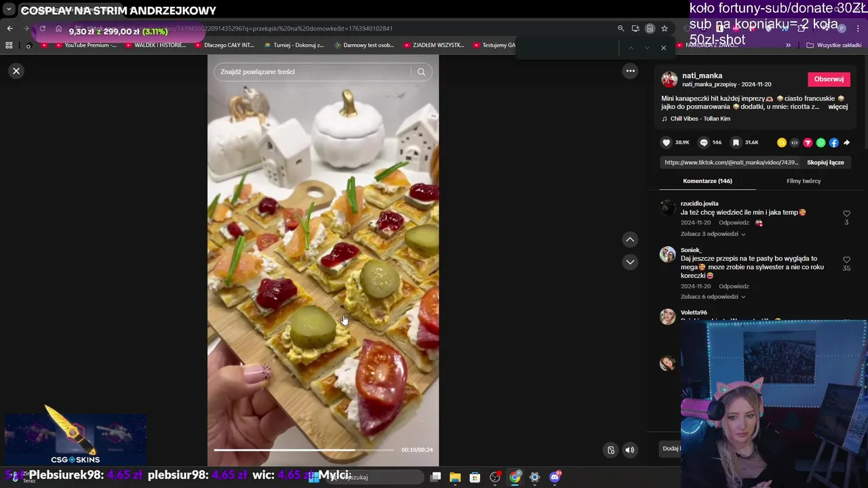Open more share options arrow
Screen dimensions: 868x488
846,142
